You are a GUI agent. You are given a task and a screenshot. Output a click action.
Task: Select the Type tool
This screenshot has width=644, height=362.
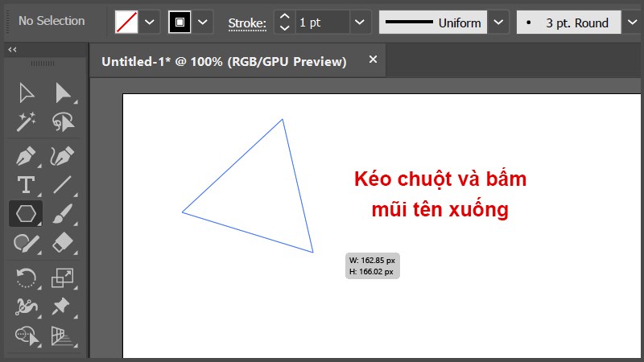point(26,185)
